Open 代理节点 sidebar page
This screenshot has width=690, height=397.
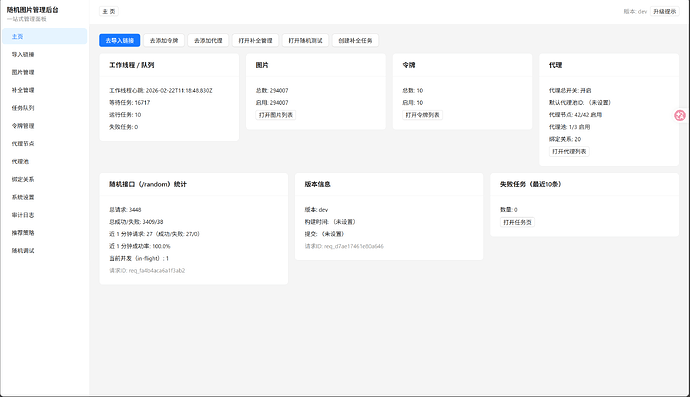point(44,143)
